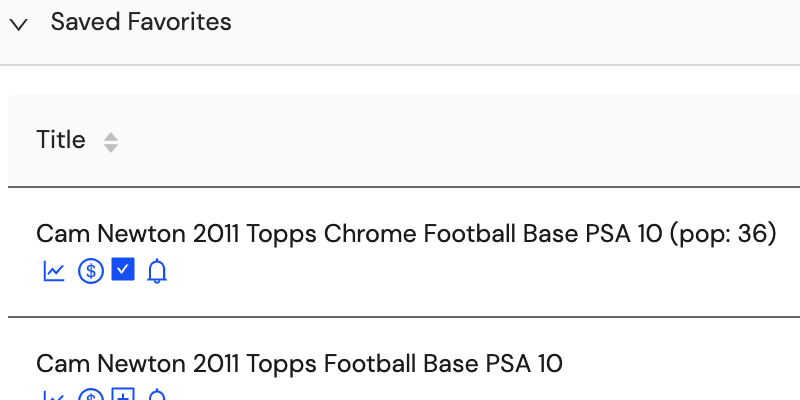Open price chart for Topps Chrome card
This screenshot has height=400, width=800.
click(54, 271)
